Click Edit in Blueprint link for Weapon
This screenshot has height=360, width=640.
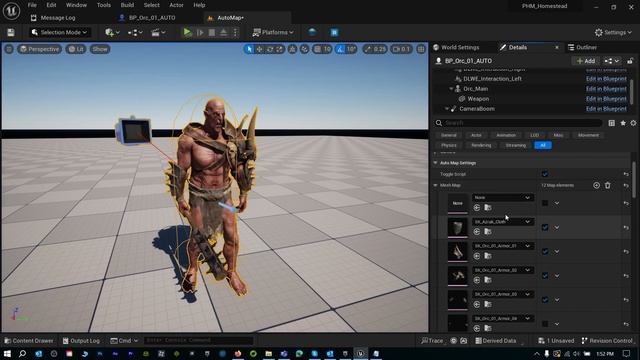pos(606,99)
